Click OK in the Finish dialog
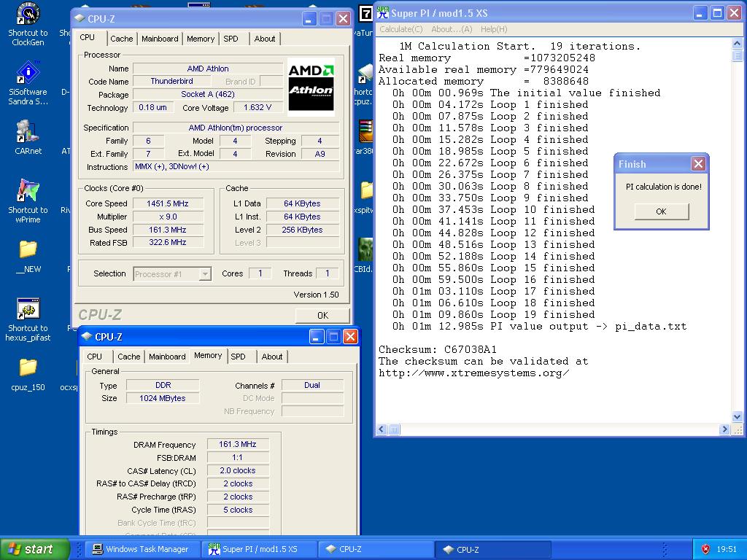This screenshot has width=747, height=560. click(661, 211)
